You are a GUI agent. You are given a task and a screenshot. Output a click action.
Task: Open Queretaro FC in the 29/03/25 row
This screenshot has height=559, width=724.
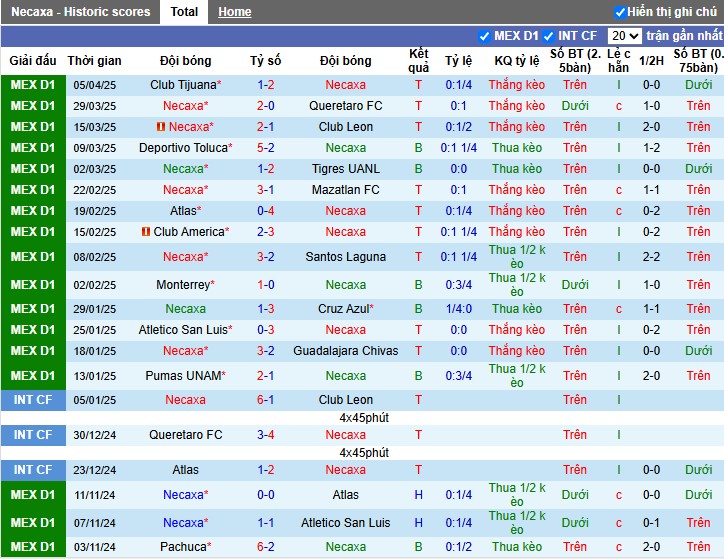pyautogui.click(x=345, y=106)
